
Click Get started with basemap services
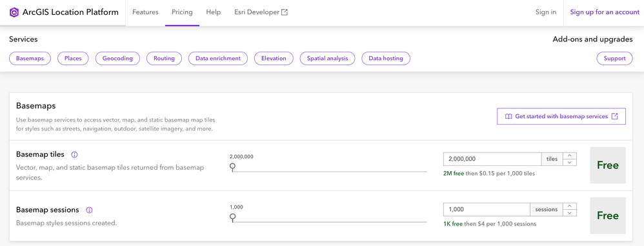(x=561, y=116)
